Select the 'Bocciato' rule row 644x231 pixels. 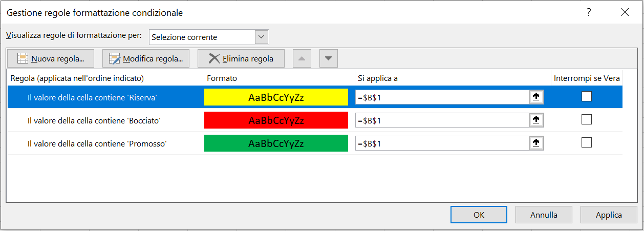(315, 120)
